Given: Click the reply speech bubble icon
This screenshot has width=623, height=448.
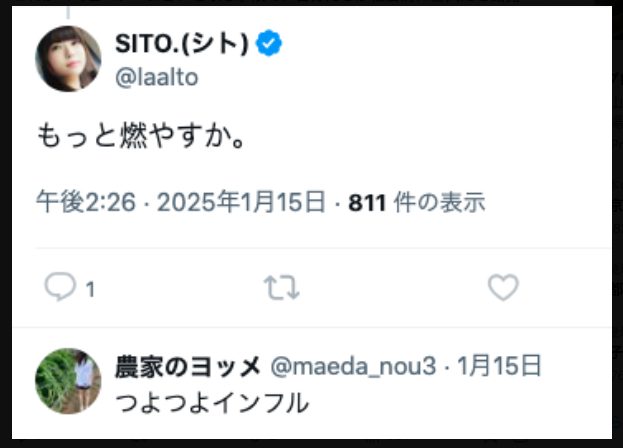Looking at the screenshot, I should 60,287.
